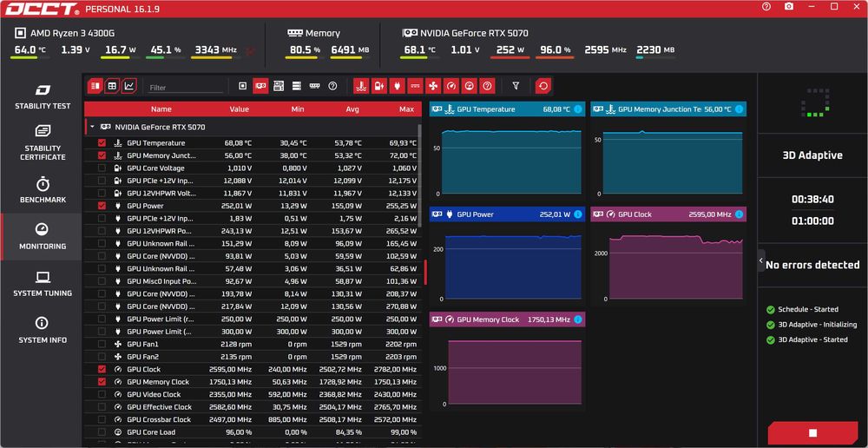
Task: Sort the table by Max column
Action: (406, 109)
